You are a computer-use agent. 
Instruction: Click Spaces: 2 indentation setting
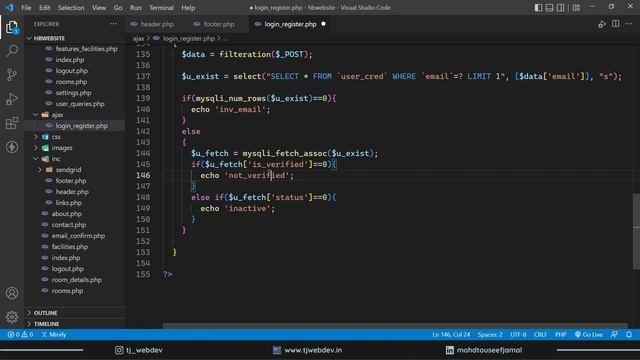coord(490,335)
